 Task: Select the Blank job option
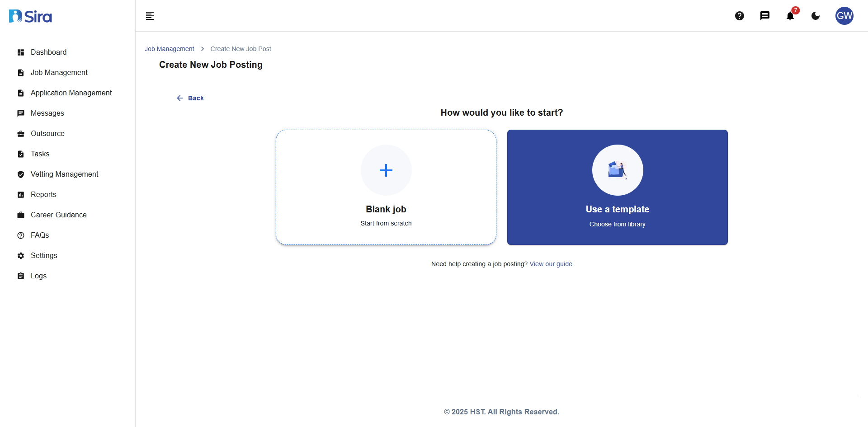coord(386,187)
